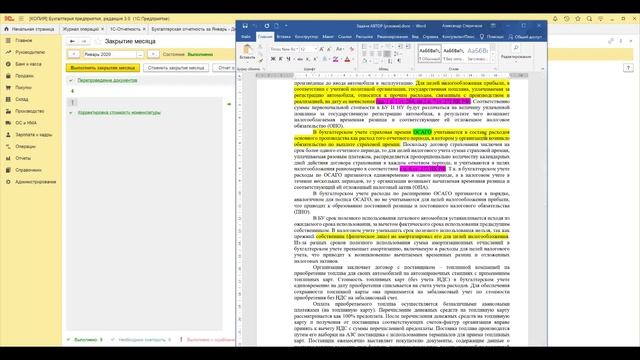This screenshot has height=360, width=640.
Task: Go to Начальная страница home tab in 1C
Action: click(29, 29)
